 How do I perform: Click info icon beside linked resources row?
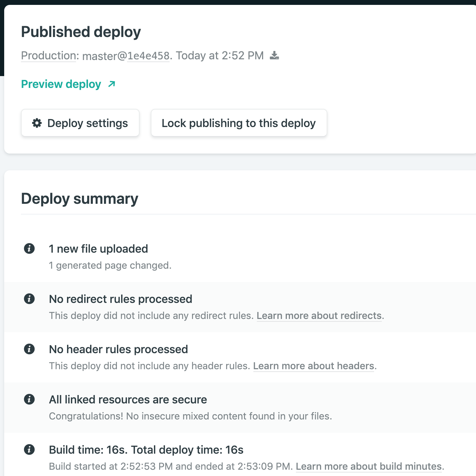click(x=29, y=399)
